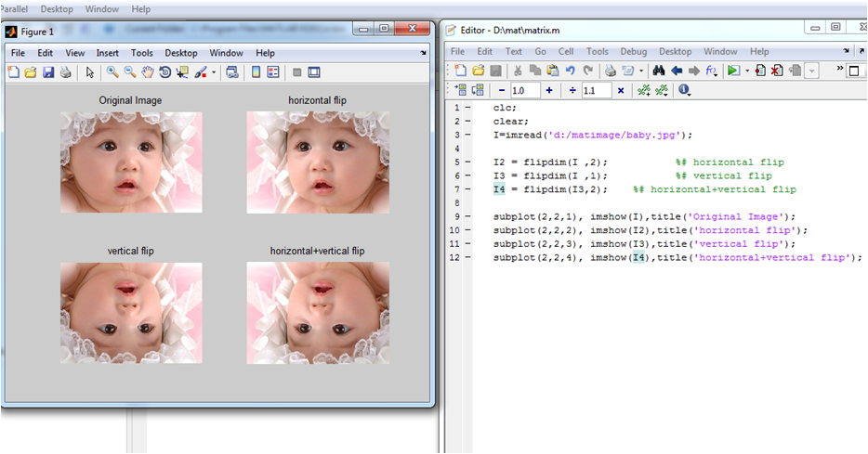This screenshot has width=868, height=454.
Task: Select the horizontal+vertical flip subplot image
Action: click(x=318, y=313)
